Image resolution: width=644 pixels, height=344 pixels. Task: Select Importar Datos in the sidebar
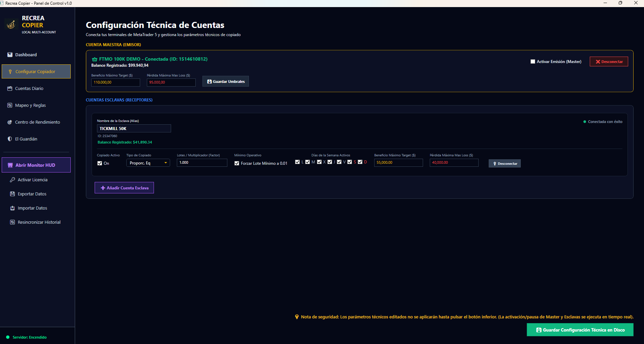click(32, 208)
